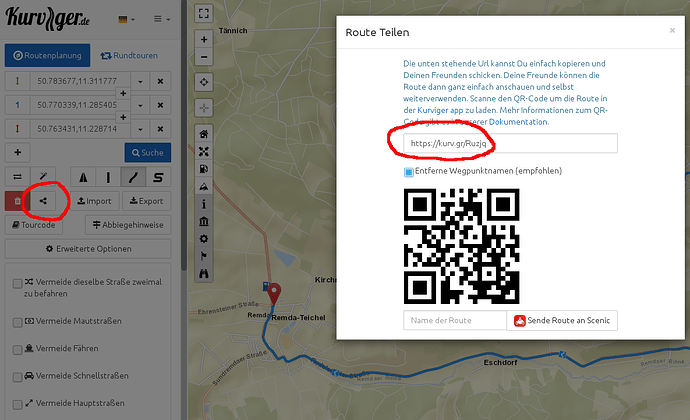Toggle fullscreen map view
Viewport: 690px width, 420px height.
tap(204, 13)
